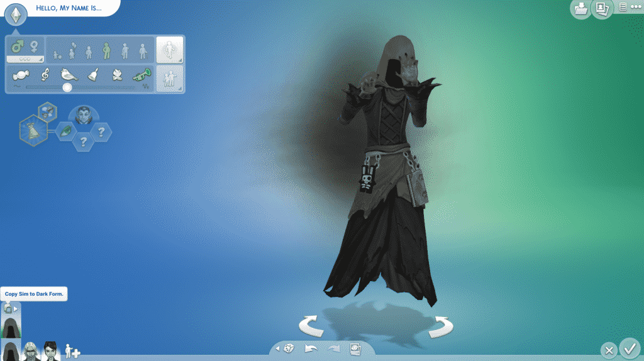This screenshot has height=361, width=644.
Task: Click the "Copy Sim to Dark Form." tooltip
Action: point(34,294)
